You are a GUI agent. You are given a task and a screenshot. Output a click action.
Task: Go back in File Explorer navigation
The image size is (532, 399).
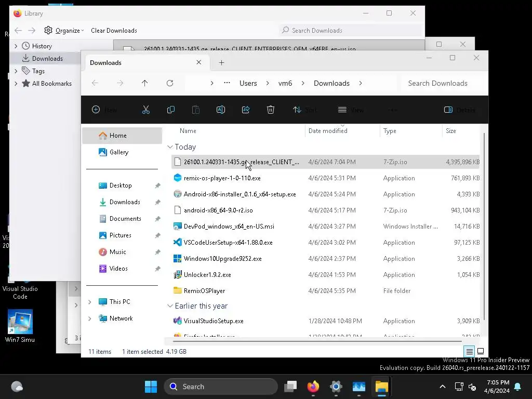95,83
